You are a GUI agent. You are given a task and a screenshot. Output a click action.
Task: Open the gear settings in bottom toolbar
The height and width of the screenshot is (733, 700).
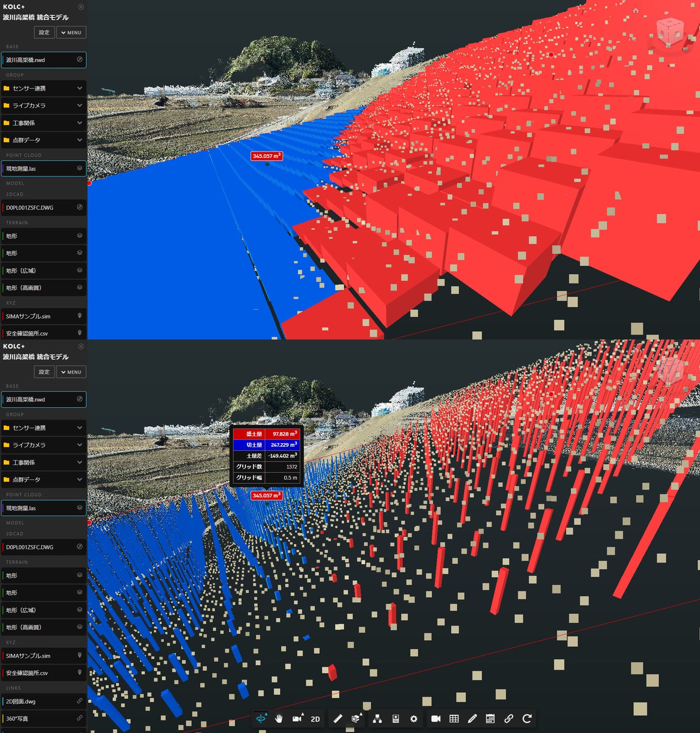click(414, 718)
